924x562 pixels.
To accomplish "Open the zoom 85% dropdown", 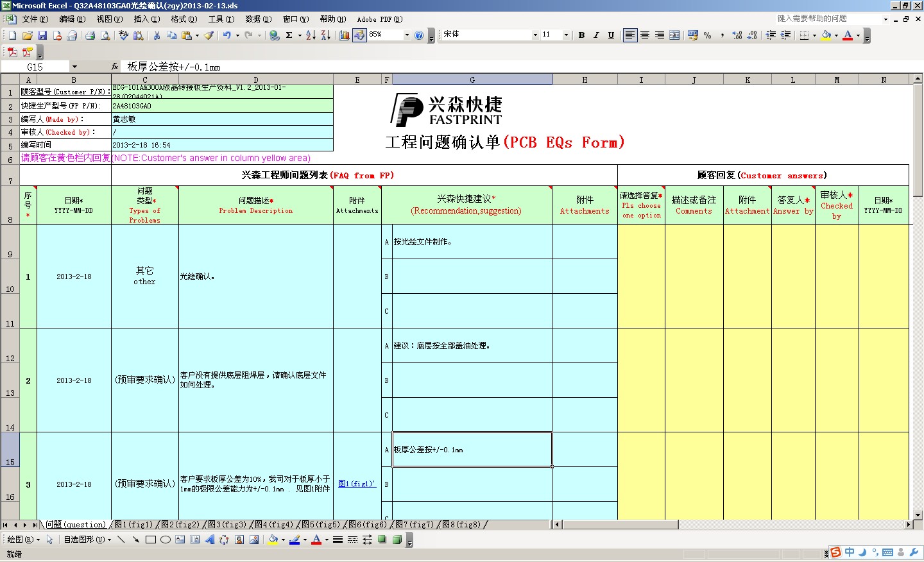I will point(407,35).
